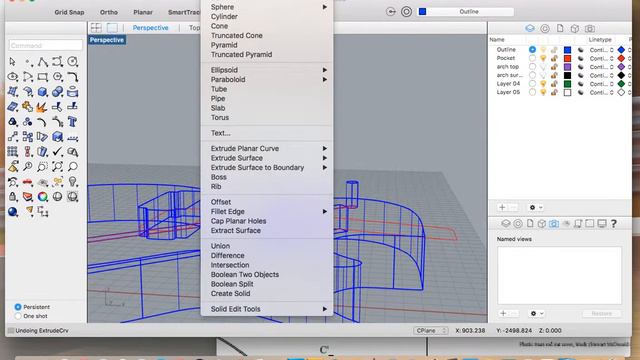The height and width of the screenshot is (360, 640).
Task: Select the text object 'T' tool
Action: pyautogui.click(x=73, y=122)
